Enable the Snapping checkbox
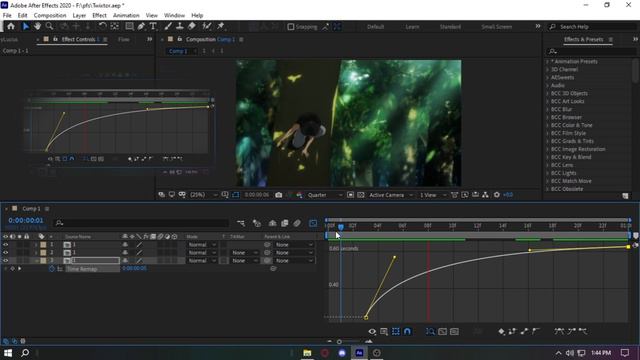640x360 pixels. (291, 27)
